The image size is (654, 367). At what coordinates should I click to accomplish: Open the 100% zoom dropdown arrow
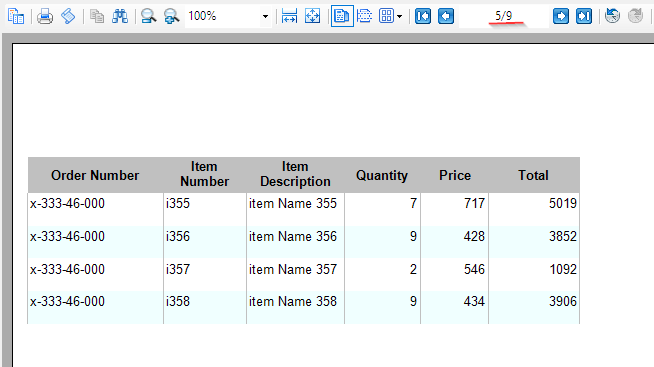coord(265,17)
